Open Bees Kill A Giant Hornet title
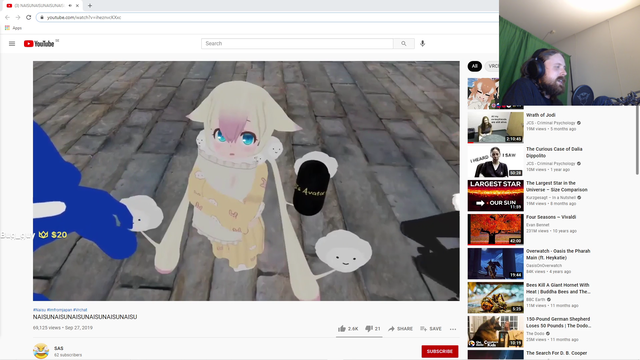The width and height of the screenshot is (640, 360). point(558,288)
